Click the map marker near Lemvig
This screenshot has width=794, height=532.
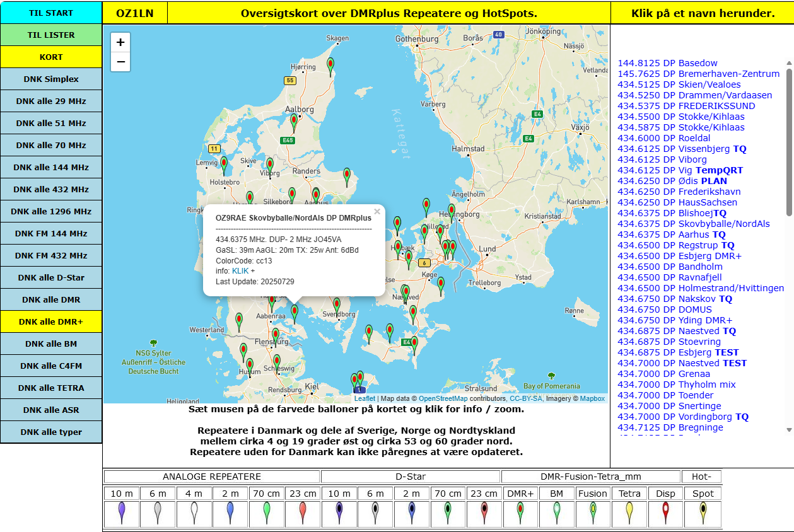click(224, 165)
